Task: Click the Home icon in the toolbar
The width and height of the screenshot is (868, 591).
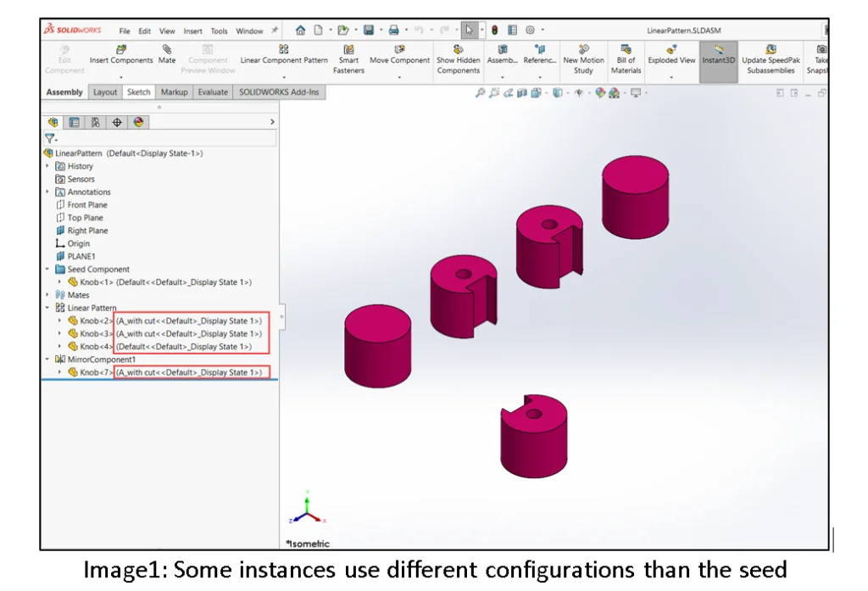Action: click(300, 31)
